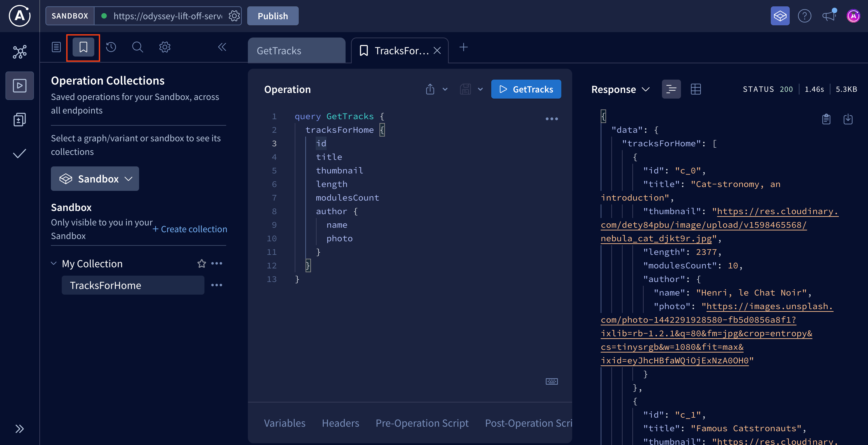Open the operation history panel
This screenshot has height=445, width=868.
(x=111, y=47)
